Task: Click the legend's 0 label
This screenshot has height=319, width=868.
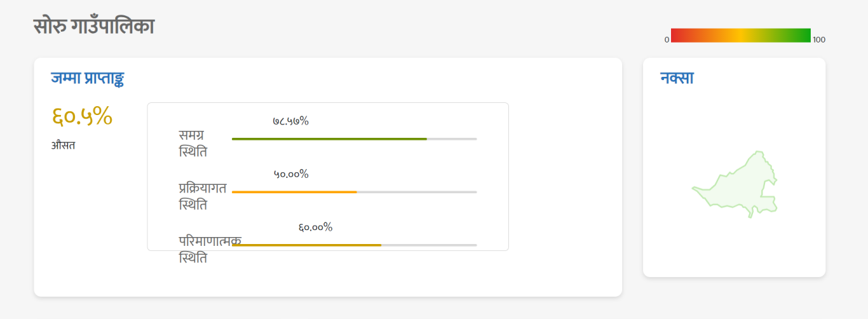Action: [x=667, y=39]
